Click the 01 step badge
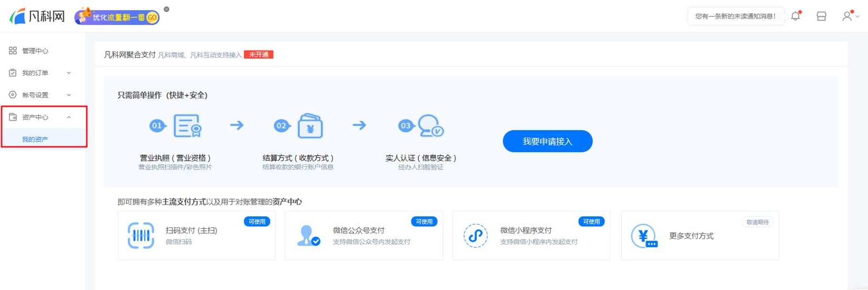The width and height of the screenshot is (868, 290). [x=157, y=126]
